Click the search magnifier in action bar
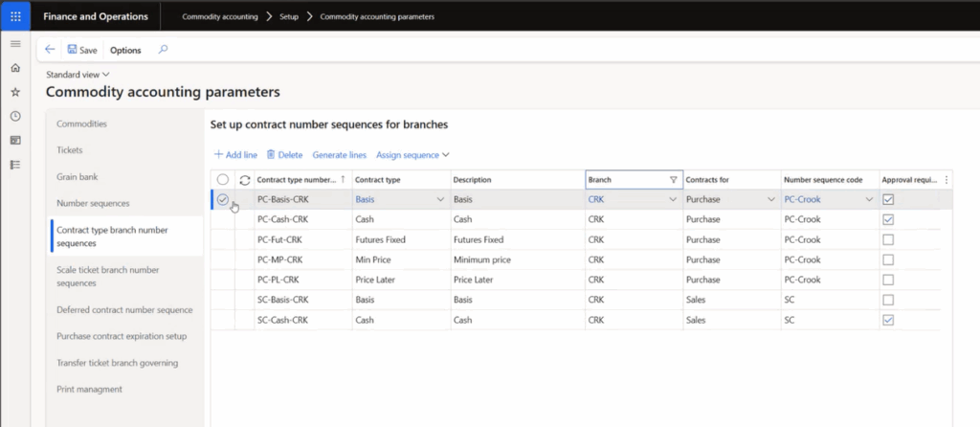This screenshot has height=427, width=980. coord(163,50)
